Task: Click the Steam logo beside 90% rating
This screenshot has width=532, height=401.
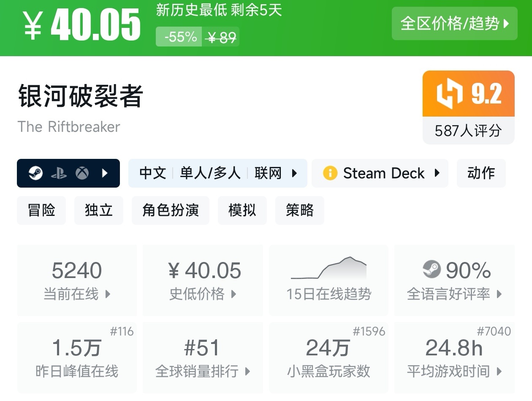Action: tap(432, 270)
